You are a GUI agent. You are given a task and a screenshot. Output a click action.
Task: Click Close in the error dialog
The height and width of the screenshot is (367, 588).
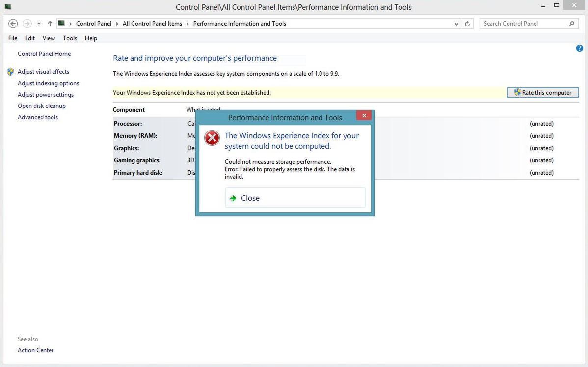tap(295, 198)
